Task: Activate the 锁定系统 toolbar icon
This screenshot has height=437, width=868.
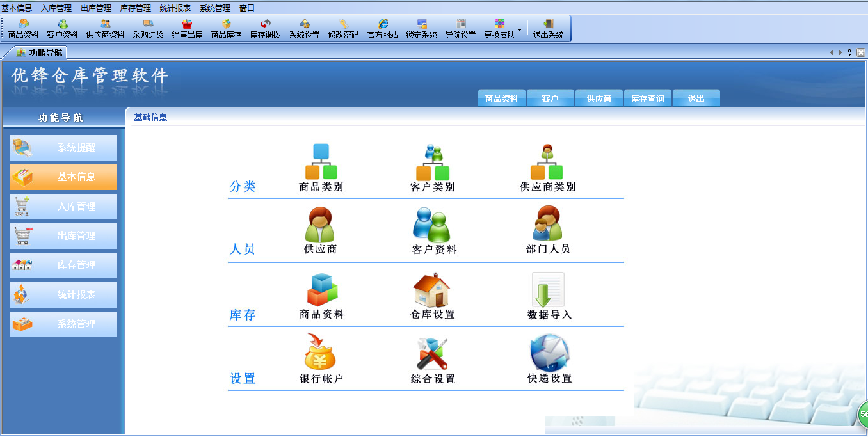Action: click(421, 28)
